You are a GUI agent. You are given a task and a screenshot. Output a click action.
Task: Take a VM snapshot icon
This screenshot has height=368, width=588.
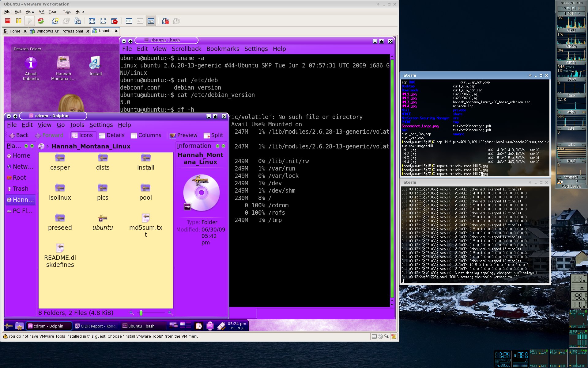(55, 21)
